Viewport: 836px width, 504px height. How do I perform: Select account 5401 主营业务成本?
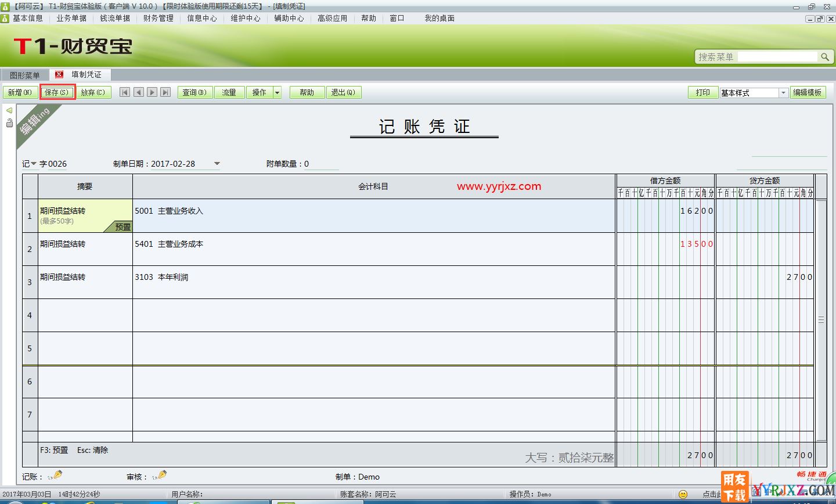(x=169, y=244)
